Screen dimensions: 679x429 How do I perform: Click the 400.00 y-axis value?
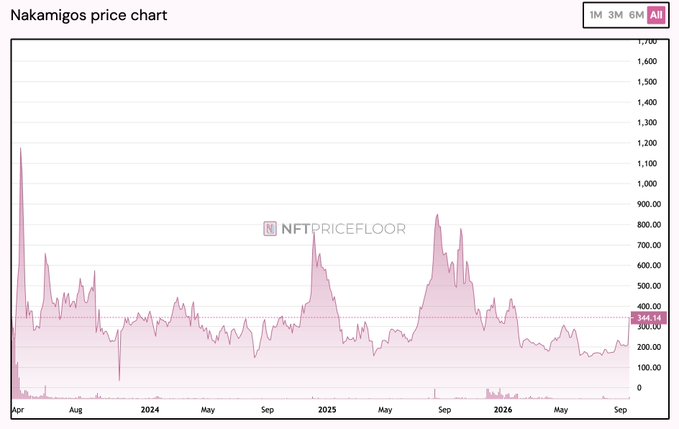(649, 306)
